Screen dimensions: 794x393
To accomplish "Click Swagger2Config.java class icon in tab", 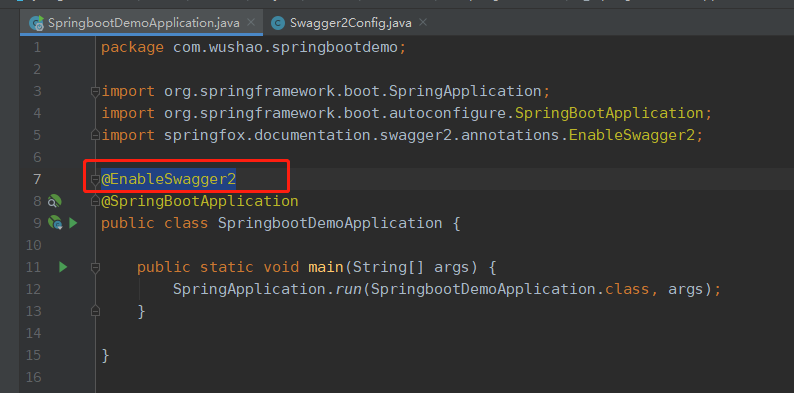I will click(x=277, y=23).
